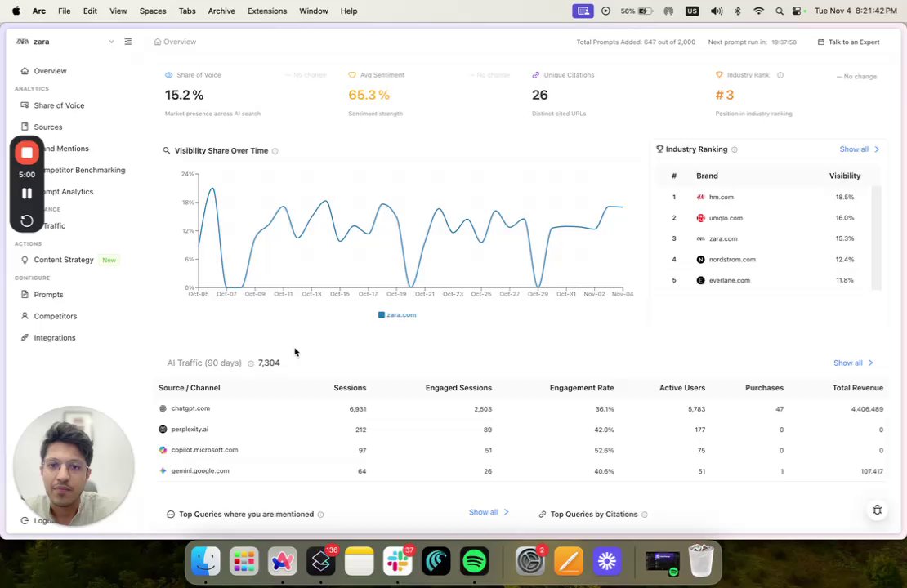Open the Content Strategy page
The width and height of the screenshot is (907, 588).
pyautogui.click(x=64, y=261)
